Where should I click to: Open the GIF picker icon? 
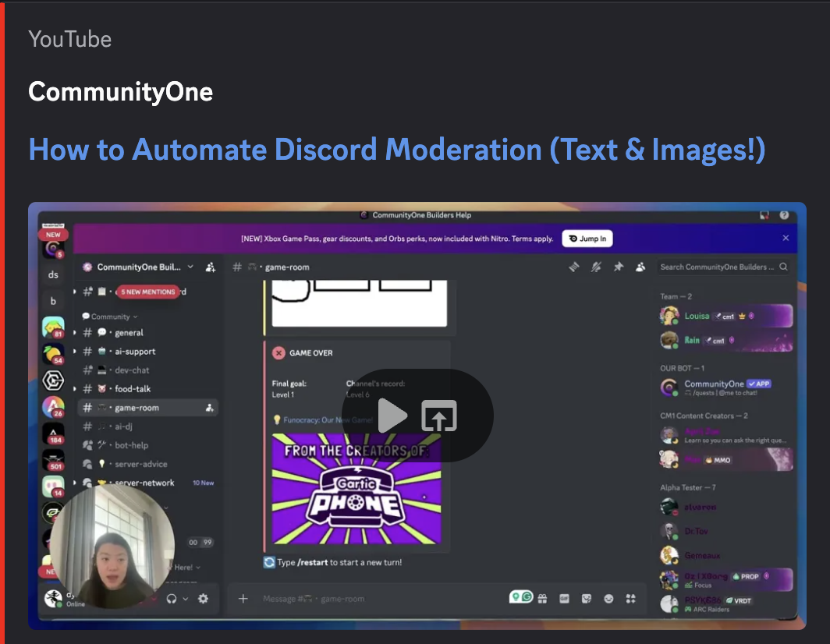564,599
